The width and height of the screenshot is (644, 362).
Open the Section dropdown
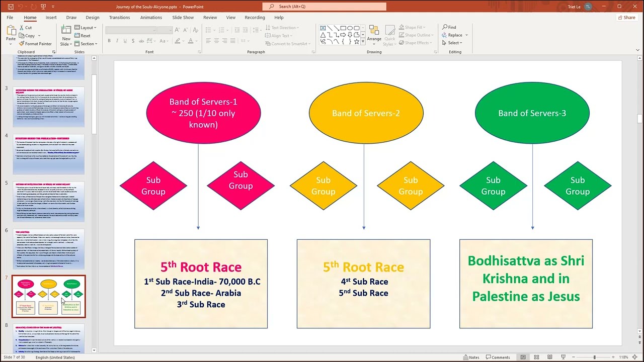pyautogui.click(x=86, y=44)
